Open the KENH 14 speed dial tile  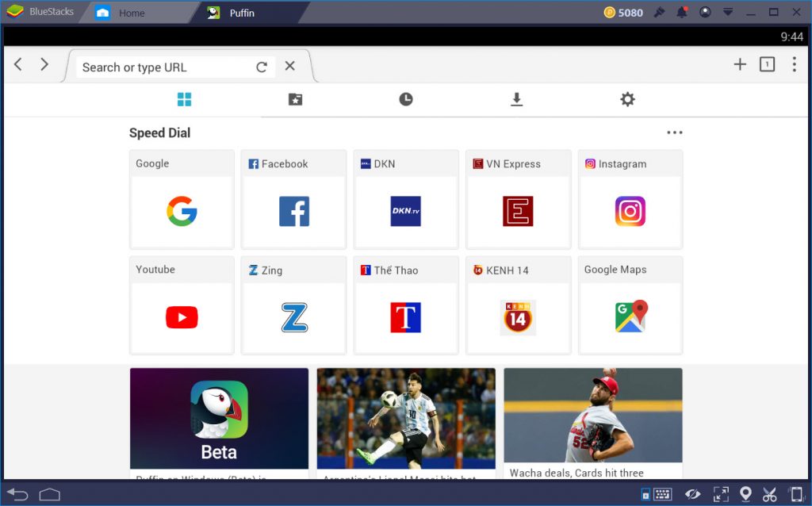pos(519,305)
